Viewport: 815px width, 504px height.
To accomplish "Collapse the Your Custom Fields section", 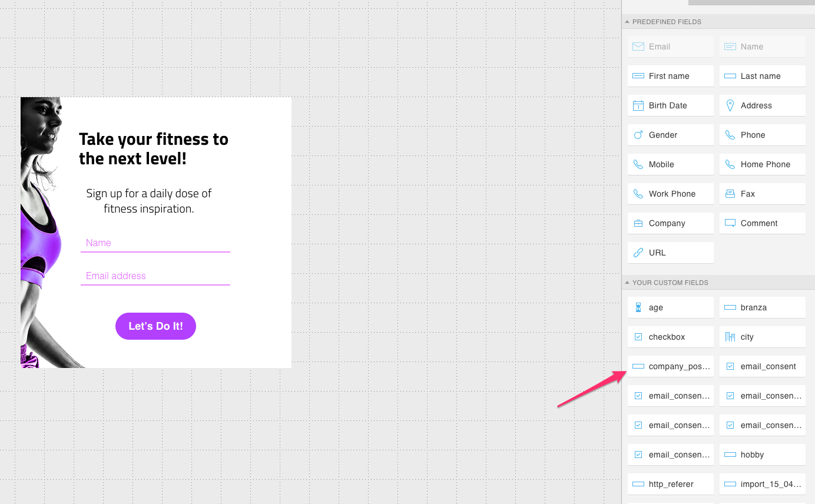I will pos(627,283).
